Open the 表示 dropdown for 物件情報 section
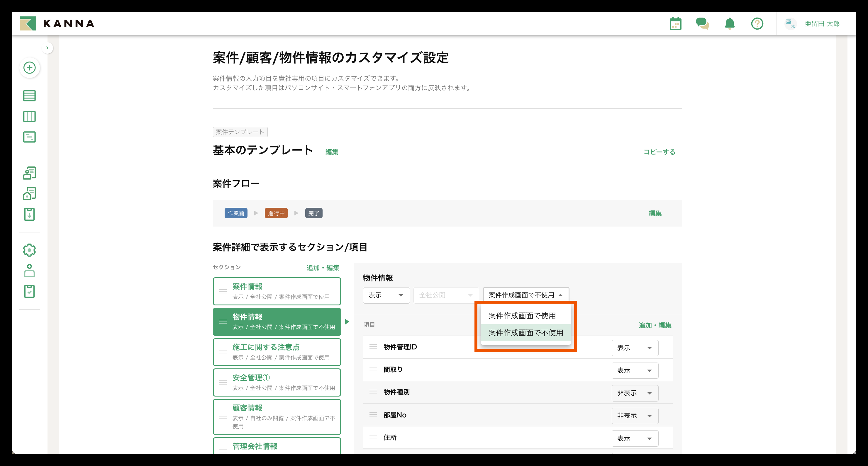This screenshot has width=868, height=466. point(386,295)
